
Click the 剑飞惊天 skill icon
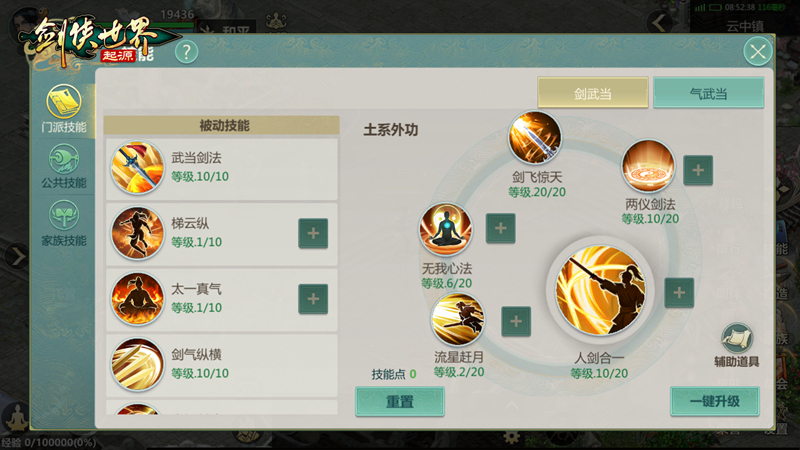[535, 137]
